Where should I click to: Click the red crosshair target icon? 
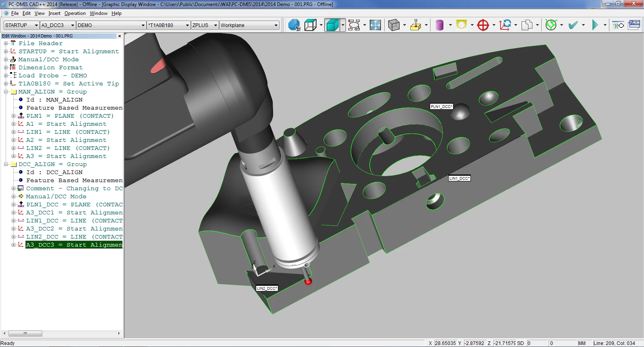[482, 25]
